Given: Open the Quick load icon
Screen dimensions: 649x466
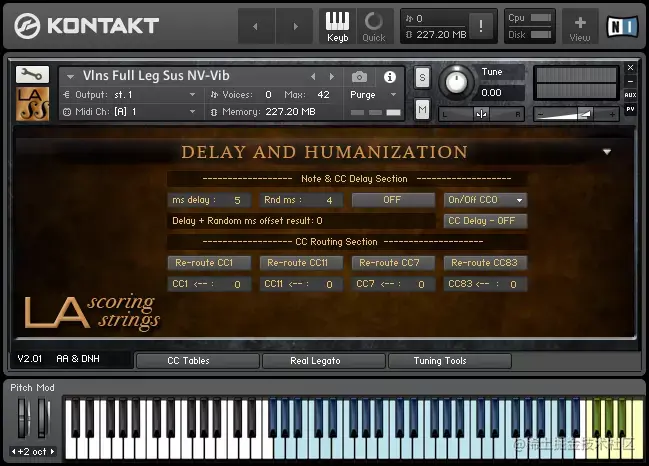Looking at the screenshot, I should tap(374, 26).
